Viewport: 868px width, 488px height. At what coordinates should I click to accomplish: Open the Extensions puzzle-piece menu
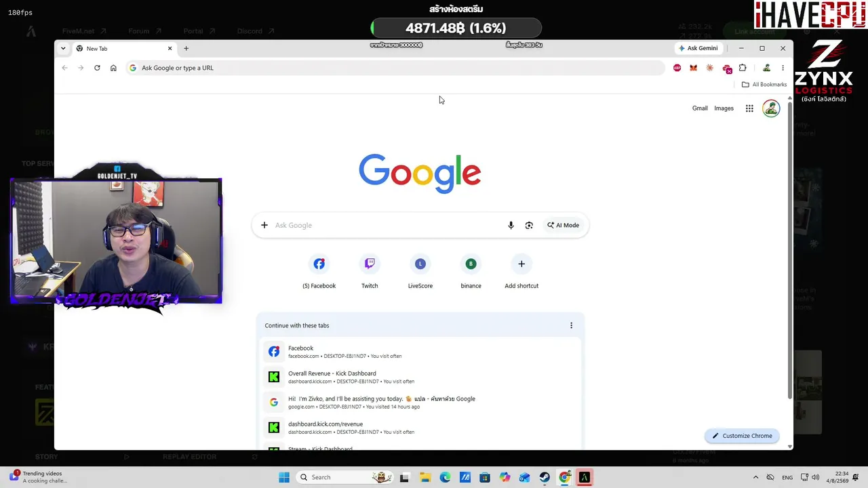tap(743, 68)
